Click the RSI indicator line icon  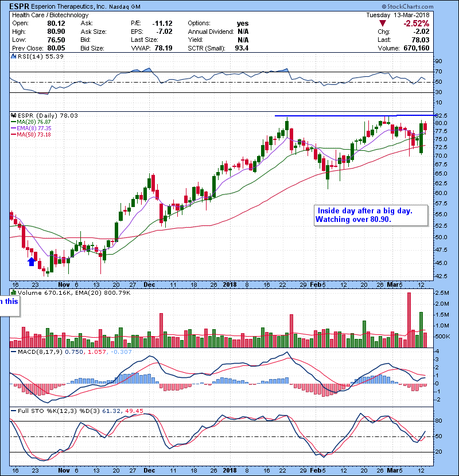tap(13, 56)
